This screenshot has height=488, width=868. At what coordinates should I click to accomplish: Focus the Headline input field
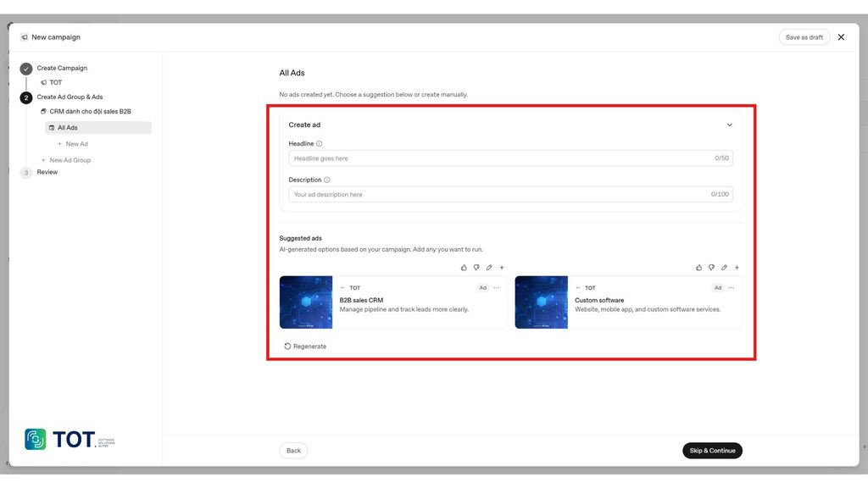tap(510, 158)
